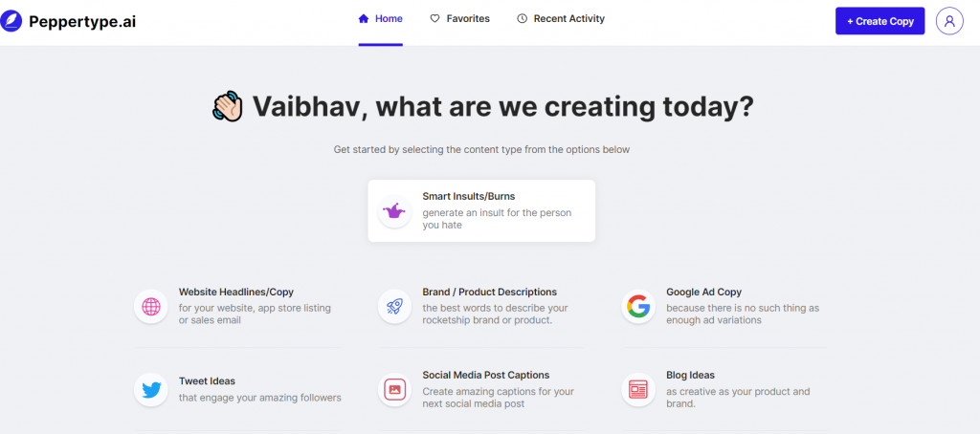Open the user profile avatar icon
The height and width of the screenshot is (434, 980).
[949, 21]
